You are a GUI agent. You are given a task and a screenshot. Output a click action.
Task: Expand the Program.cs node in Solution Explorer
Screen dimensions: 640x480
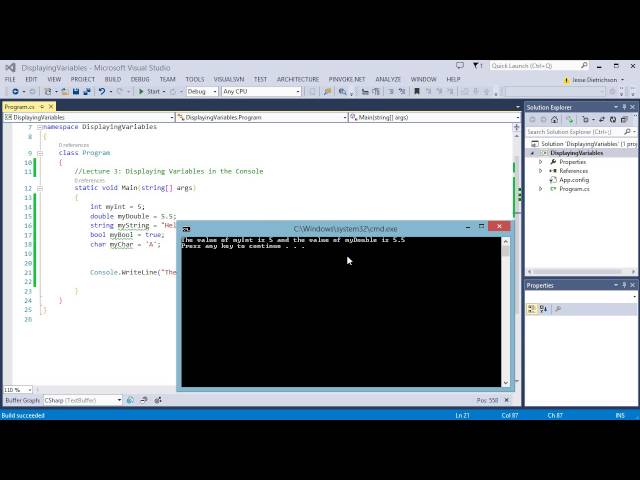tap(540, 189)
